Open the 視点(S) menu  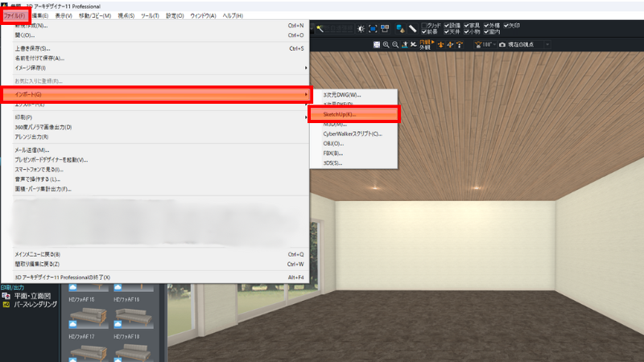click(126, 15)
